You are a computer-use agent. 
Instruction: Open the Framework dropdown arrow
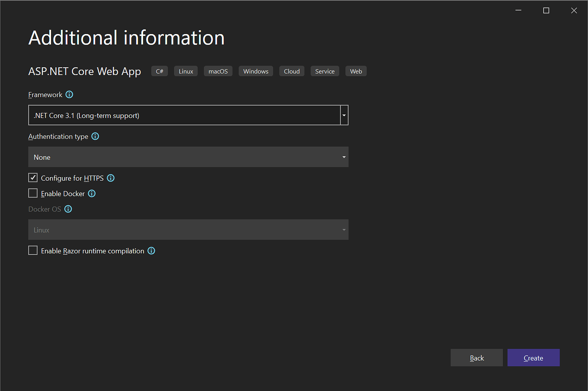coord(344,115)
